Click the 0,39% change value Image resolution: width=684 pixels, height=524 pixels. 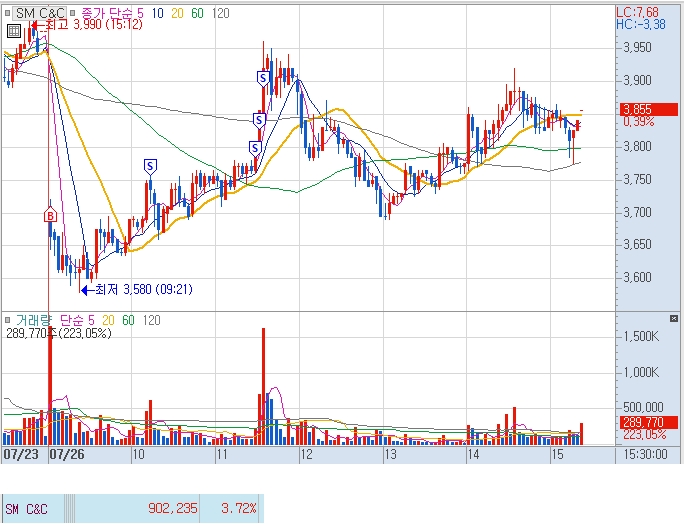coord(639,122)
